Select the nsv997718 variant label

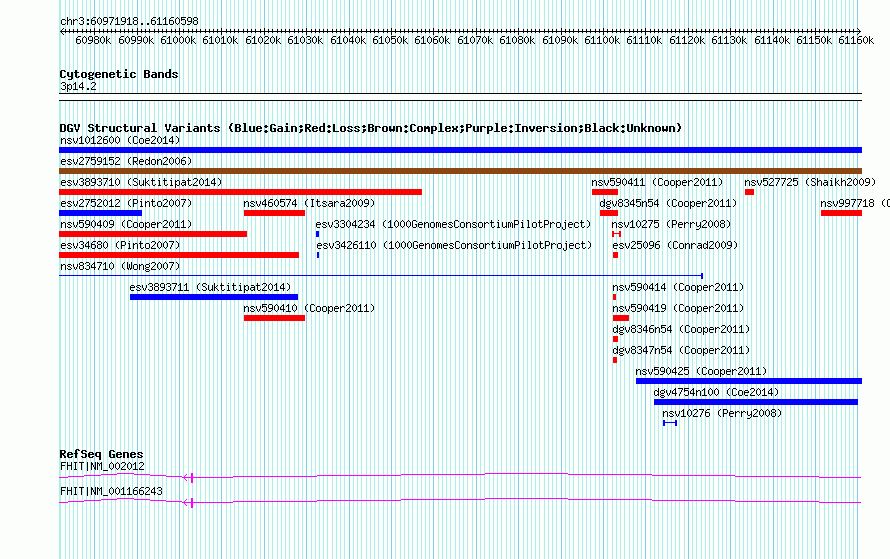(x=855, y=203)
